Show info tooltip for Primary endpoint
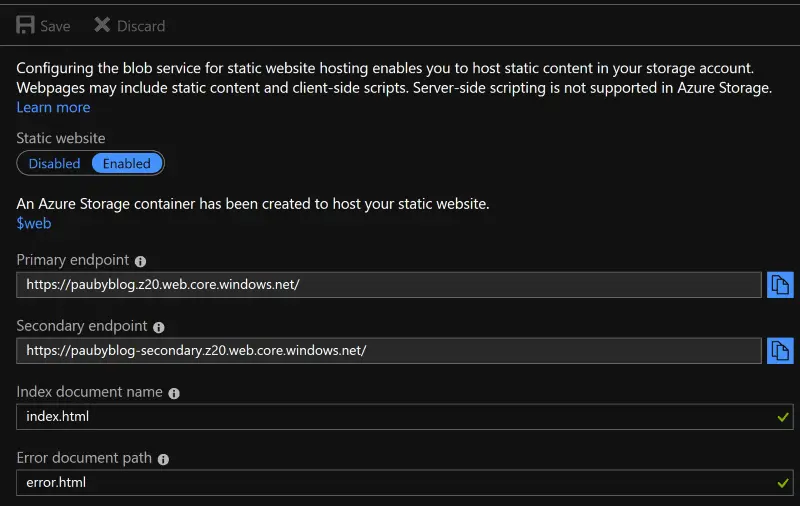Screen dimensions: 800x506 (140, 261)
